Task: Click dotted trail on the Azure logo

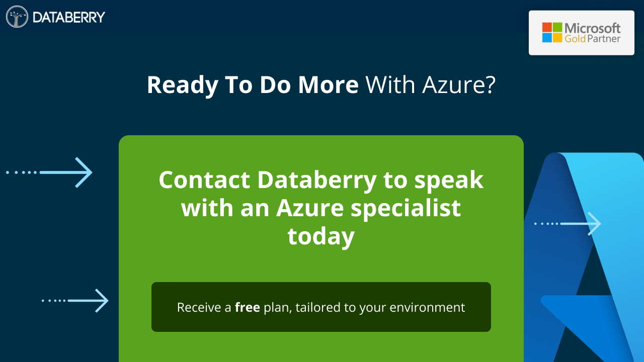Action: click(x=546, y=224)
